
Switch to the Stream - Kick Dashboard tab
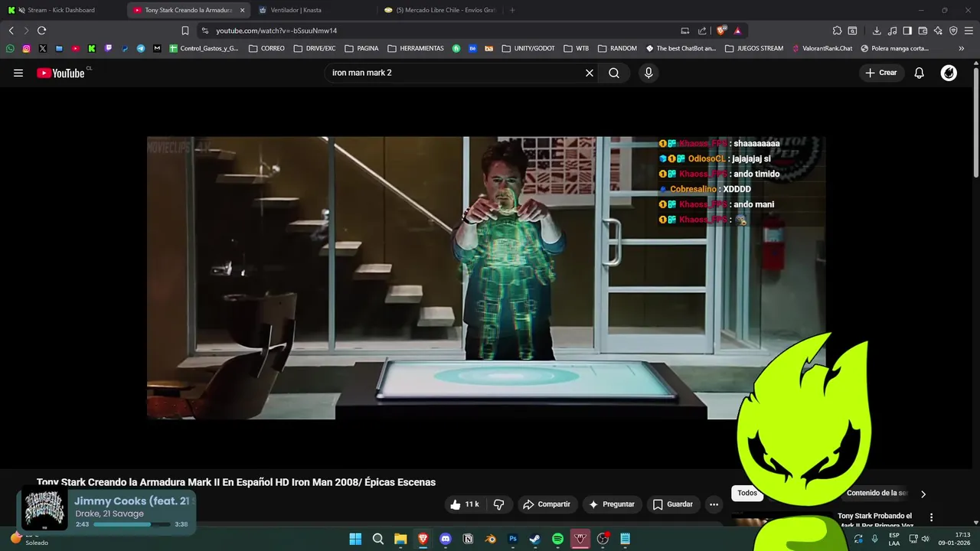[x=63, y=10]
